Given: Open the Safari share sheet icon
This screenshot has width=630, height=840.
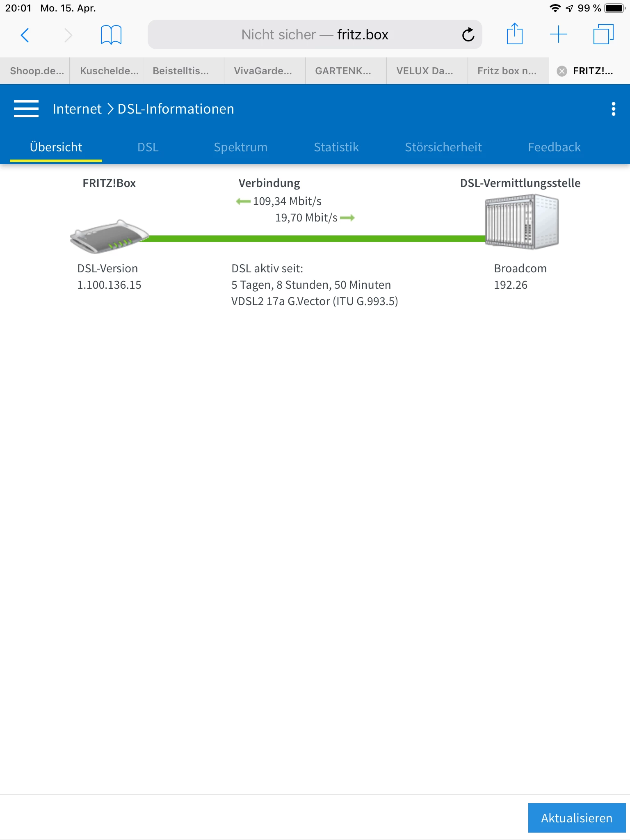Looking at the screenshot, I should tap(514, 34).
